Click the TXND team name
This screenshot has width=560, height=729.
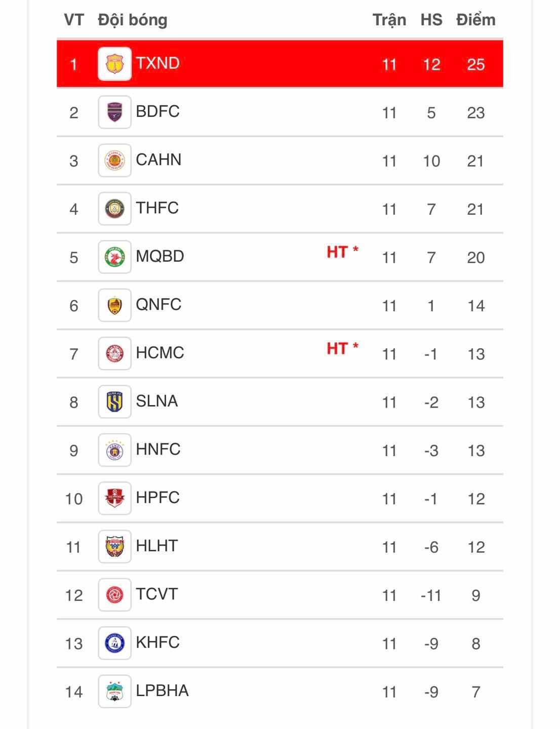(157, 63)
